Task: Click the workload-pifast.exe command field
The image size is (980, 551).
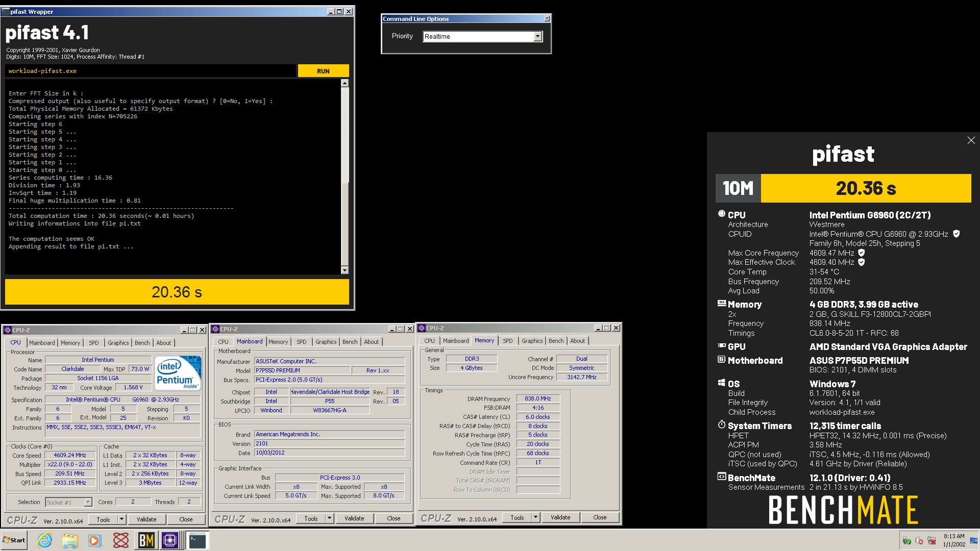Action: coord(151,71)
